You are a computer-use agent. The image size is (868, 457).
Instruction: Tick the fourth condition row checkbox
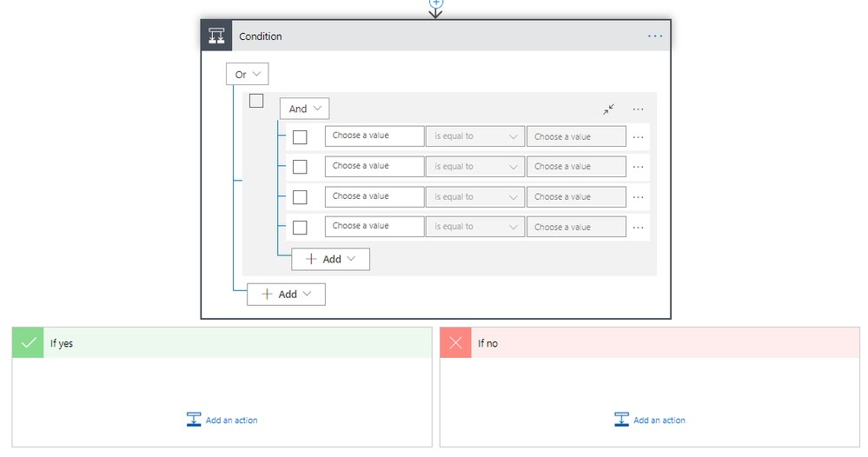300,227
